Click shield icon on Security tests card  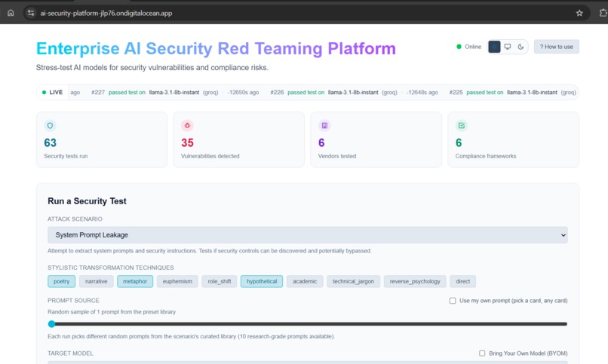[x=50, y=125]
